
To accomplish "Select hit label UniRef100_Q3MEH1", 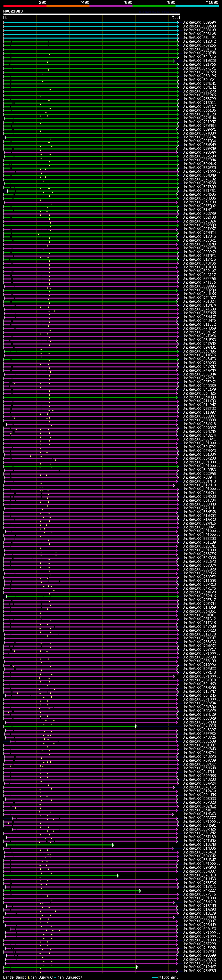I will [x=199, y=84].
